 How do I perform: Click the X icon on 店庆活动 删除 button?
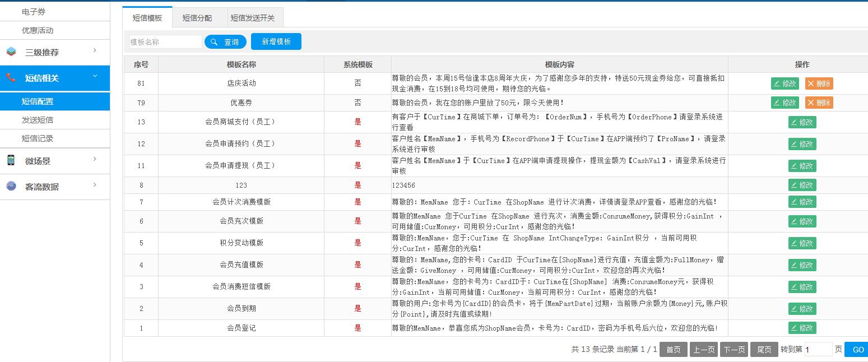(811, 83)
